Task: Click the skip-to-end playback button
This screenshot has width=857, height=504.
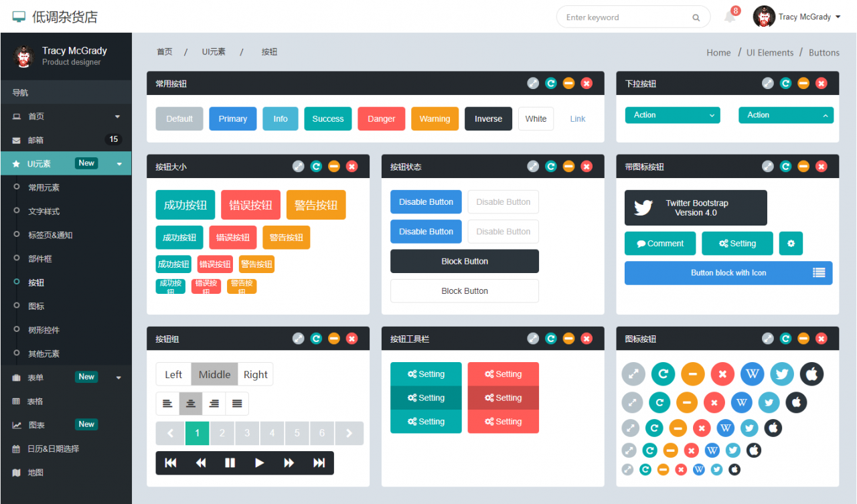Action: pyautogui.click(x=319, y=463)
